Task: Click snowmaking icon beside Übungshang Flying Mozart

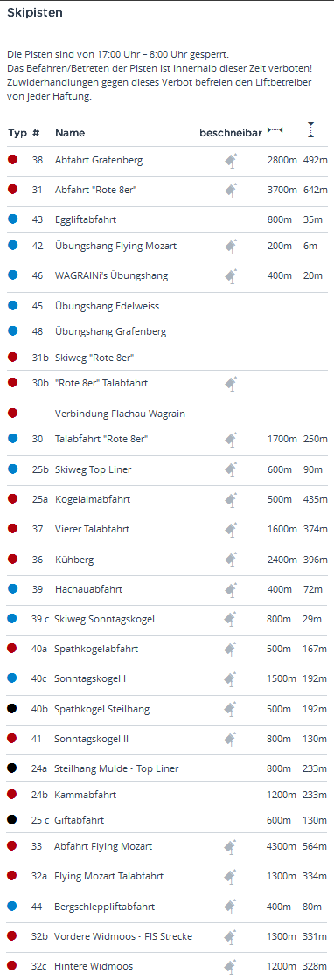Action: [x=231, y=247]
